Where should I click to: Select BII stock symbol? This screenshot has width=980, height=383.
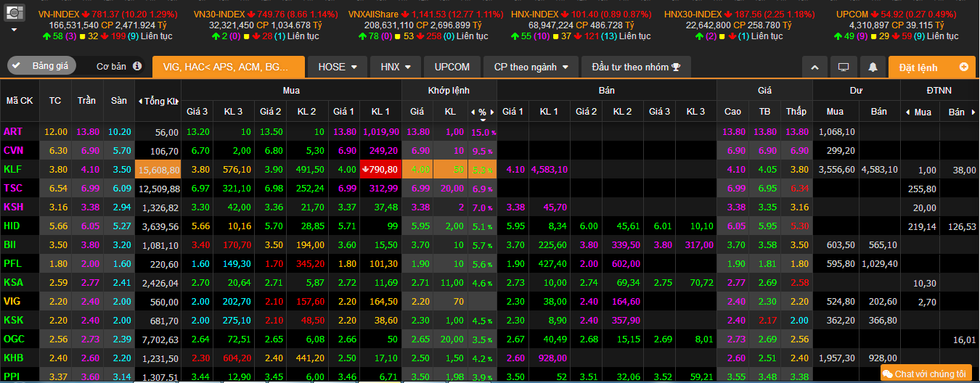(11, 244)
